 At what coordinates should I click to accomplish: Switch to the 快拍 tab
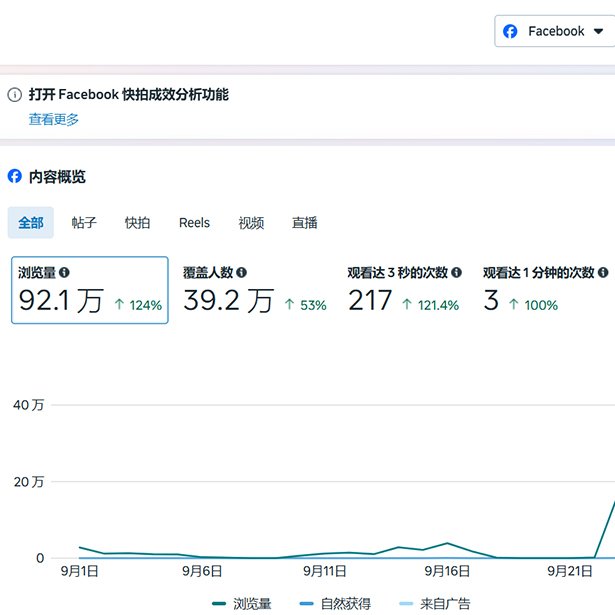point(137,222)
